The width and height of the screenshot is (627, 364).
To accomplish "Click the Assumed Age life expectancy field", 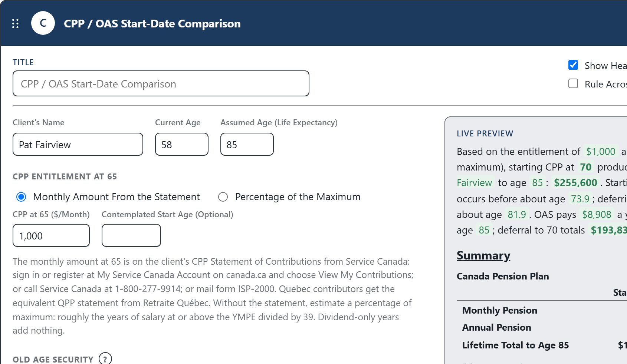I will coord(247,144).
